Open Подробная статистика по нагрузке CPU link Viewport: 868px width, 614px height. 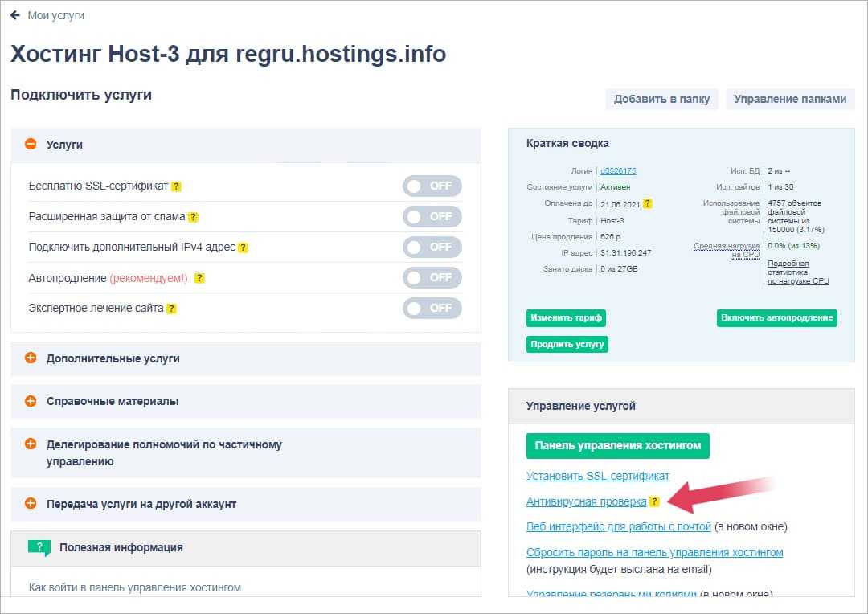(798, 272)
